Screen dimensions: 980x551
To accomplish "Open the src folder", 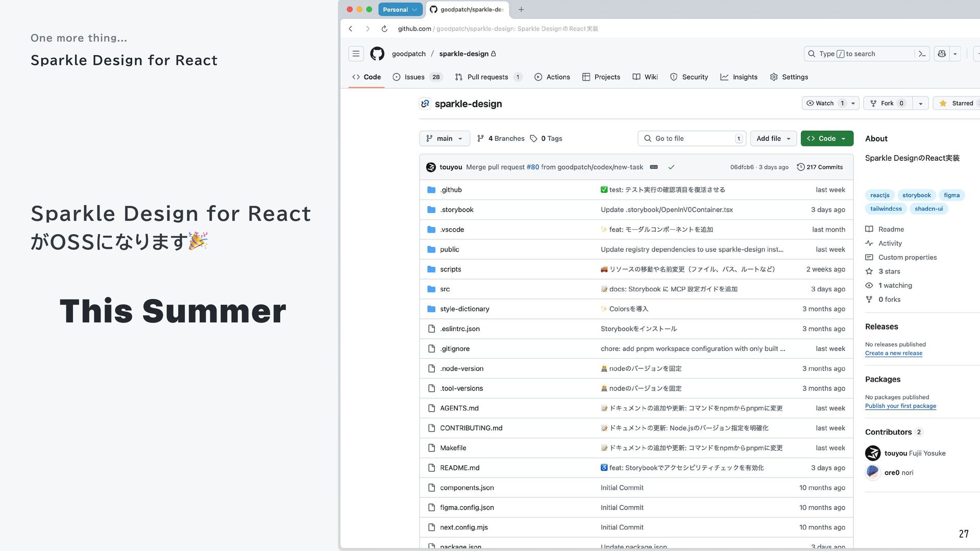I will (x=445, y=289).
